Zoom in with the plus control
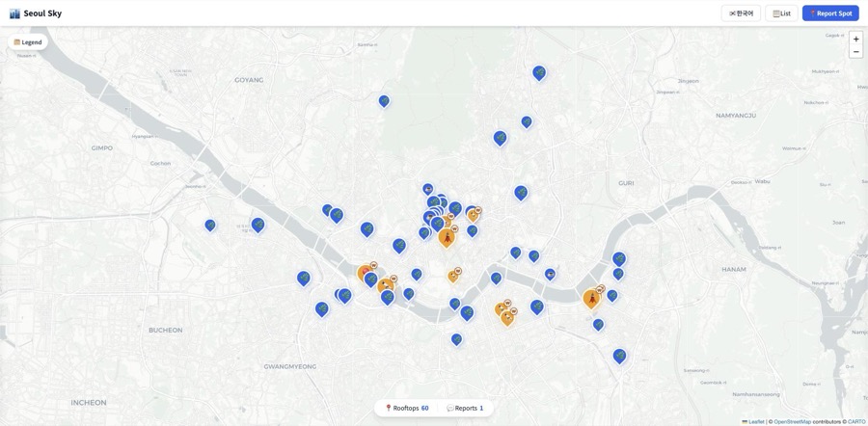The width and height of the screenshot is (868, 426). pos(855,40)
